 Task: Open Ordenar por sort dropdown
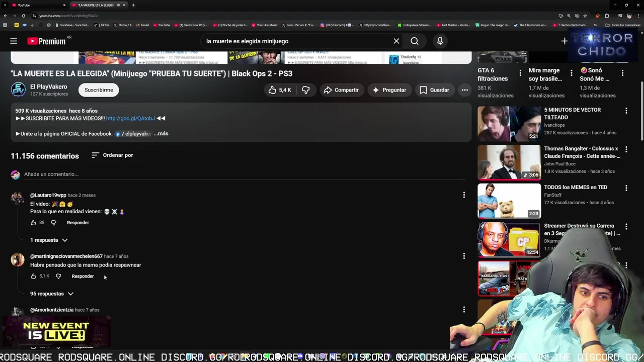[x=112, y=155]
